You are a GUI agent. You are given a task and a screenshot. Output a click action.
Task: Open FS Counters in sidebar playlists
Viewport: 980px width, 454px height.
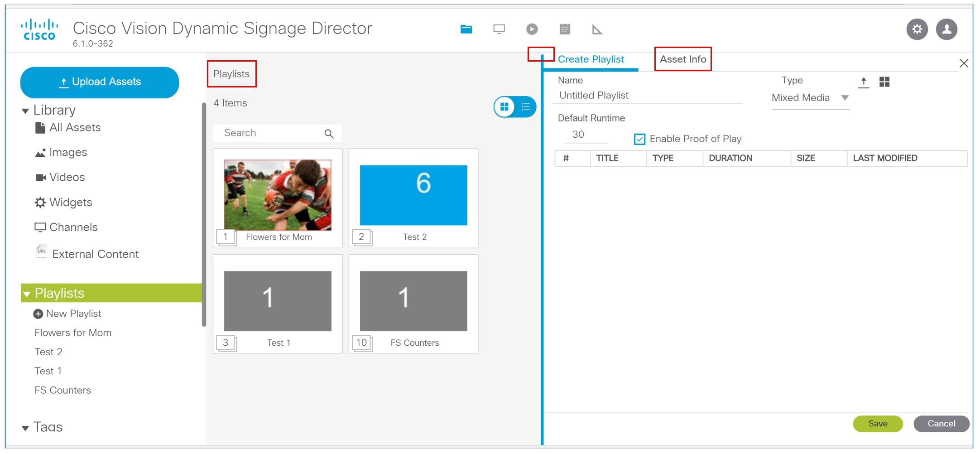click(63, 391)
